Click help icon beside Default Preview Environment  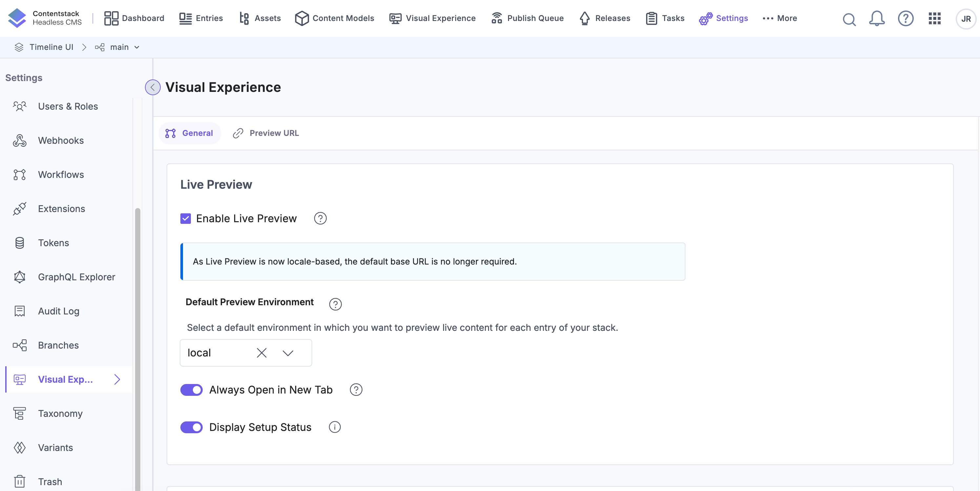[335, 304]
